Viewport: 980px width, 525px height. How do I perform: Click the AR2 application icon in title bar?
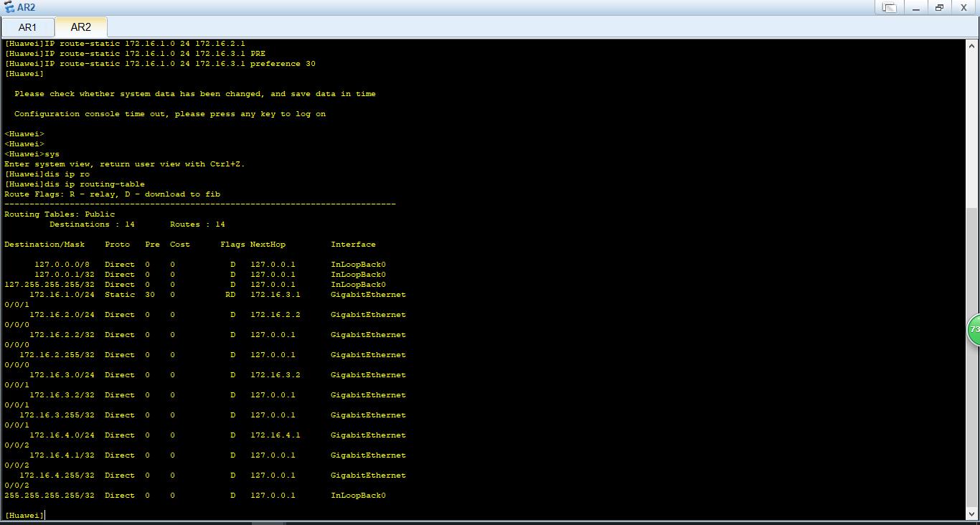point(9,7)
